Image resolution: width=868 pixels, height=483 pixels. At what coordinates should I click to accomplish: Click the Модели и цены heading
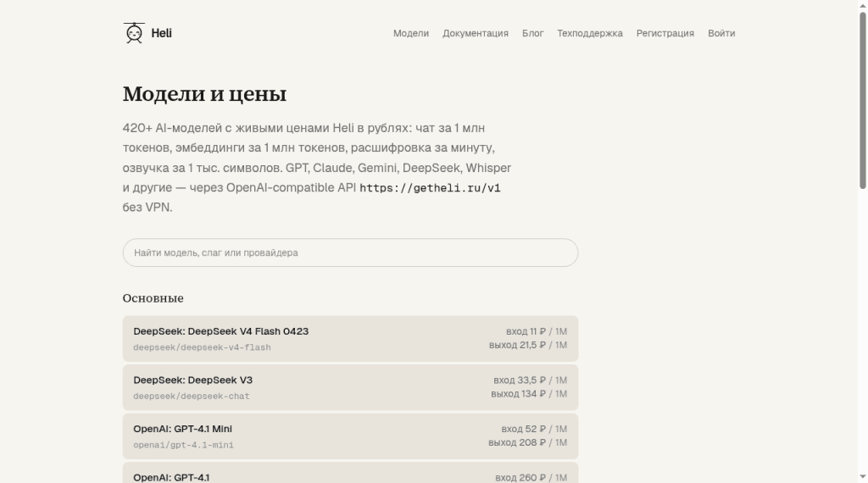pos(204,94)
